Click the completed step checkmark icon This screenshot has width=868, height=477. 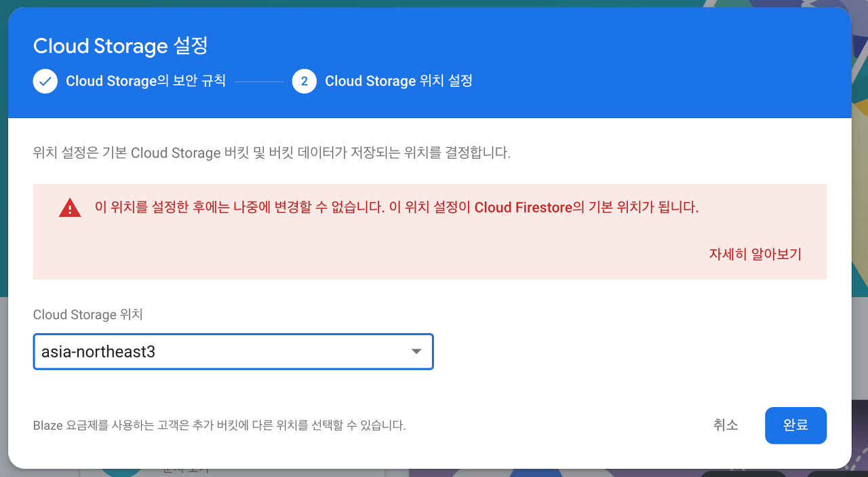point(45,81)
